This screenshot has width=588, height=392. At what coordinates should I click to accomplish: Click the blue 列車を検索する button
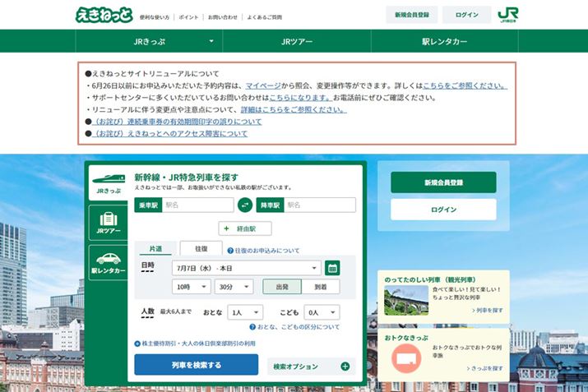[x=196, y=365]
